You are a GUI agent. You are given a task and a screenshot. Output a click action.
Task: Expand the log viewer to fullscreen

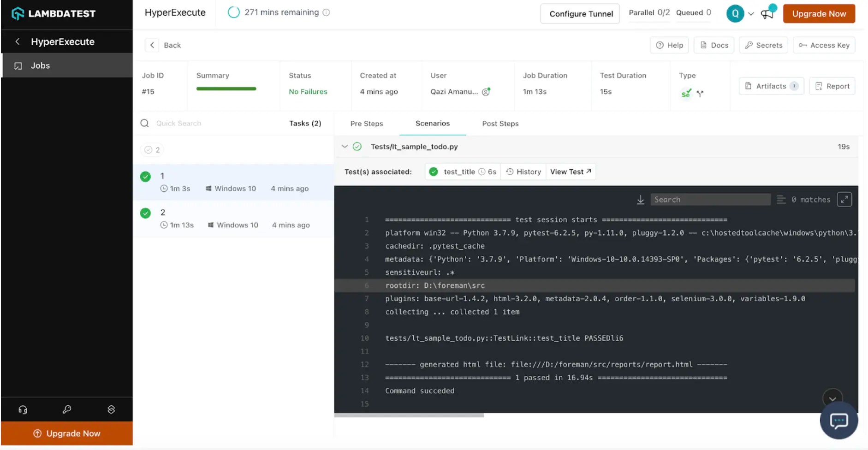point(844,199)
